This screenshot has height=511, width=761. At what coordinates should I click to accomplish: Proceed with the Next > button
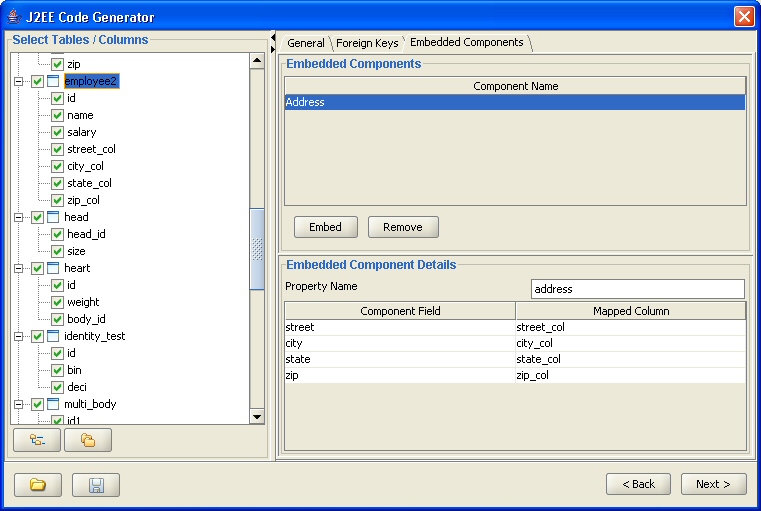[x=713, y=484]
